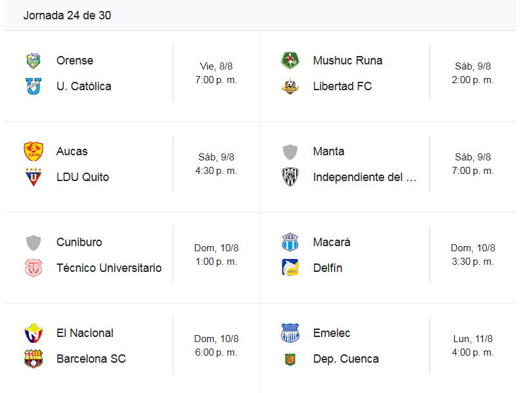Click the U. Católica team logo

34,86
